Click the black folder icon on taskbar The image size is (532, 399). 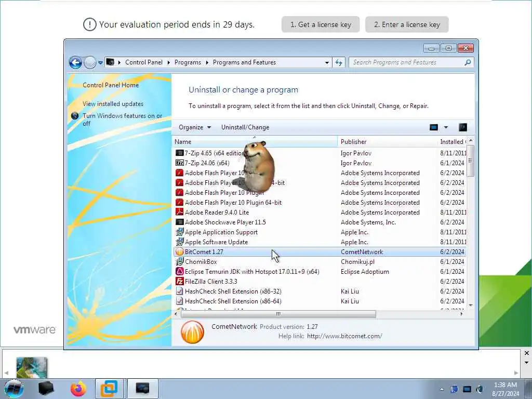(x=46, y=389)
